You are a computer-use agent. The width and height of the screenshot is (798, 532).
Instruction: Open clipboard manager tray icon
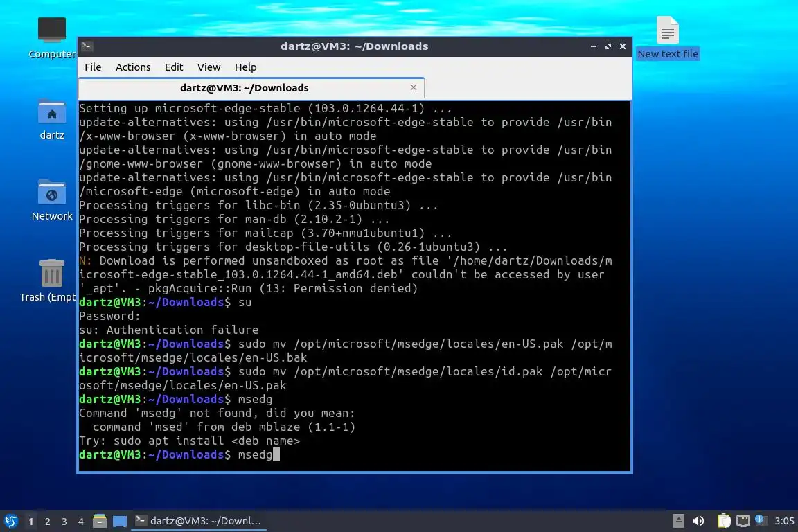(724, 521)
